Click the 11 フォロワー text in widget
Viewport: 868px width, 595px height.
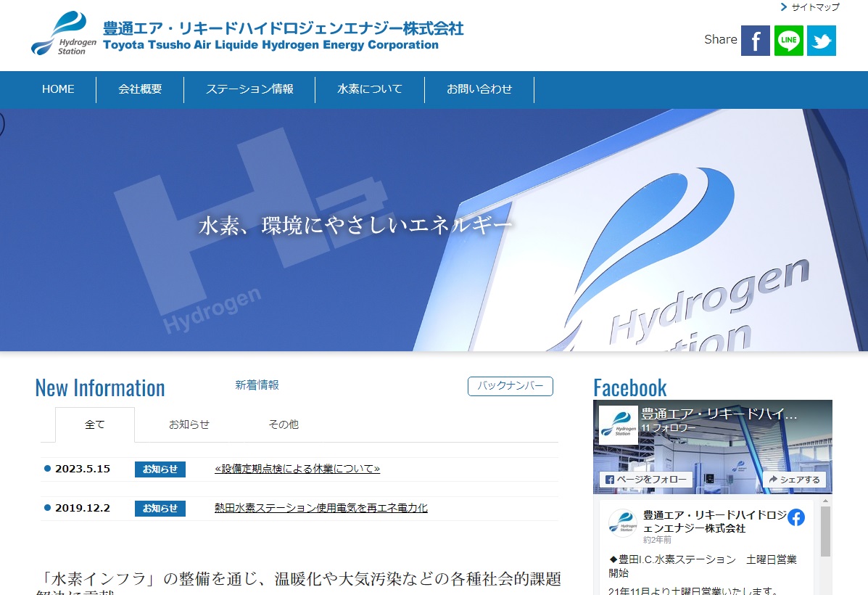pyautogui.click(x=668, y=428)
